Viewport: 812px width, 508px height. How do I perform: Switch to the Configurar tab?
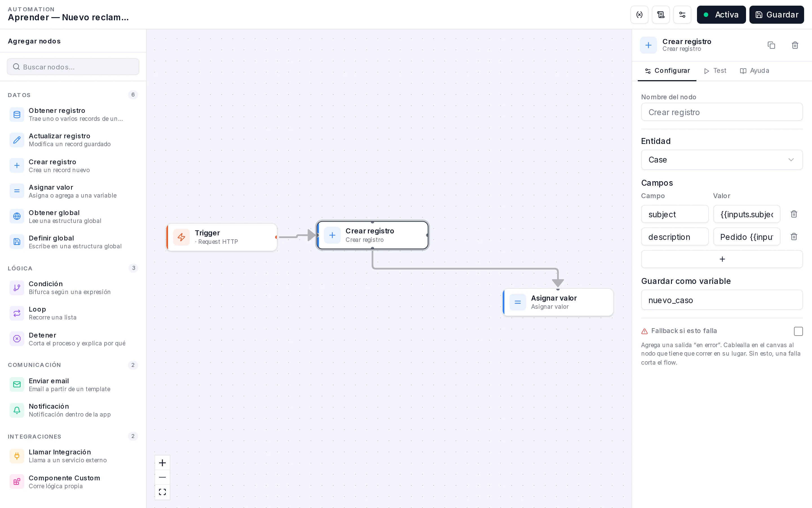(x=667, y=71)
